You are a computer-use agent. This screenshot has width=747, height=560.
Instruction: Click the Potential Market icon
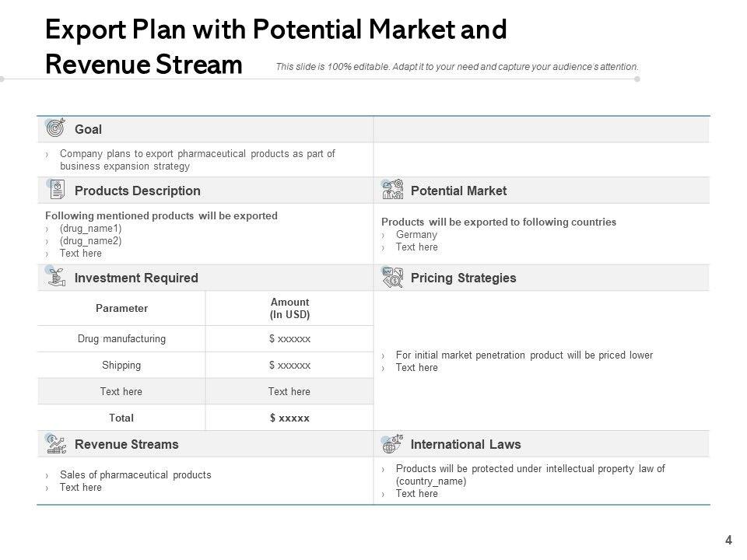(392, 190)
